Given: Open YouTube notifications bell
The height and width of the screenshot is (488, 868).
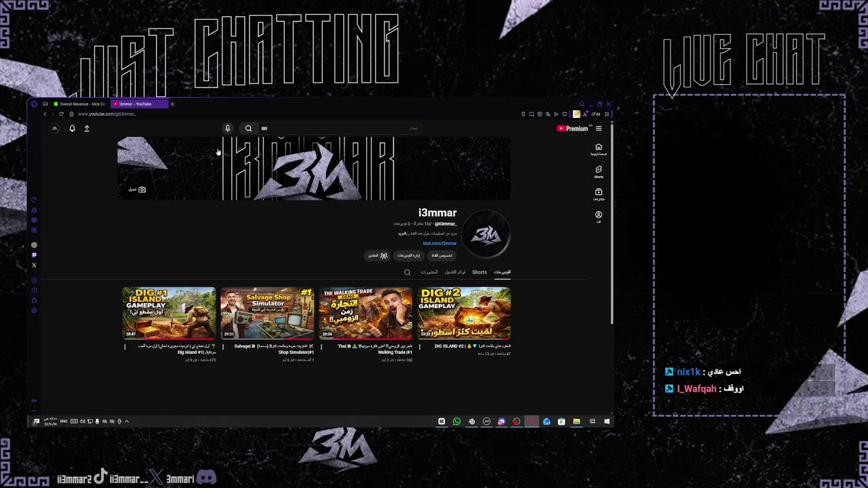Looking at the screenshot, I should pyautogui.click(x=72, y=128).
